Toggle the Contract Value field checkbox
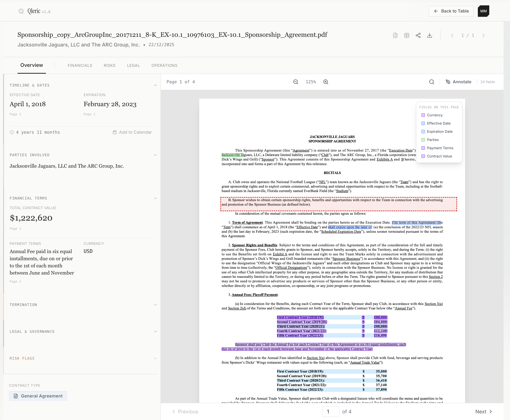The height and width of the screenshot is (420, 510). [423, 156]
